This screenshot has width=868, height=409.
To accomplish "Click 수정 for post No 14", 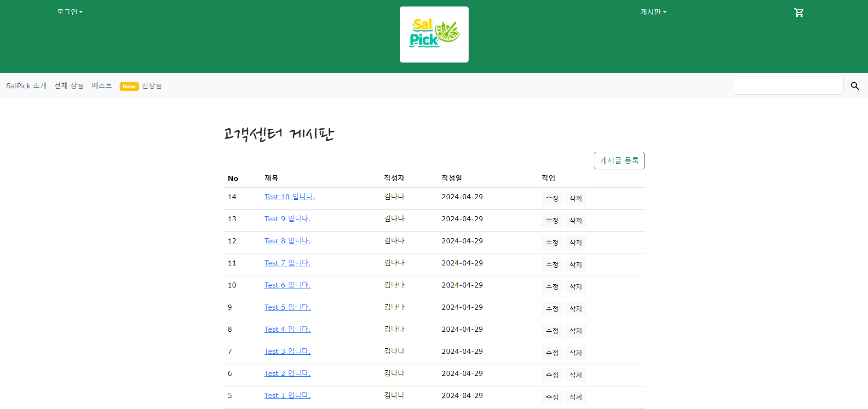I will pyautogui.click(x=552, y=199).
